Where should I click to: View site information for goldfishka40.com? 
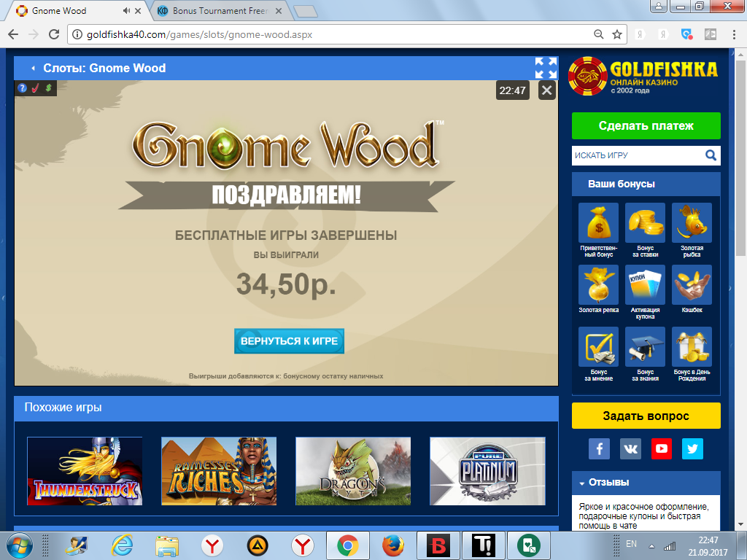77,35
